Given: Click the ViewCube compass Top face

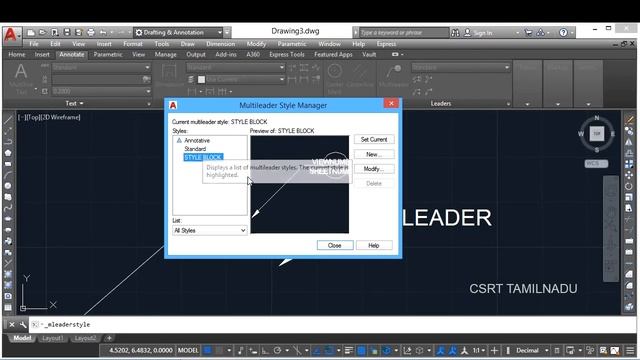Looking at the screenshot, I should coord(597,133).
